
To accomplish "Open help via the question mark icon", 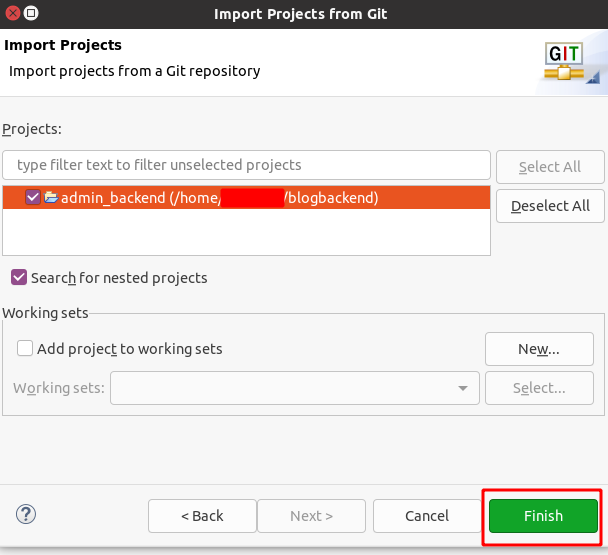I will click(26, 514).
